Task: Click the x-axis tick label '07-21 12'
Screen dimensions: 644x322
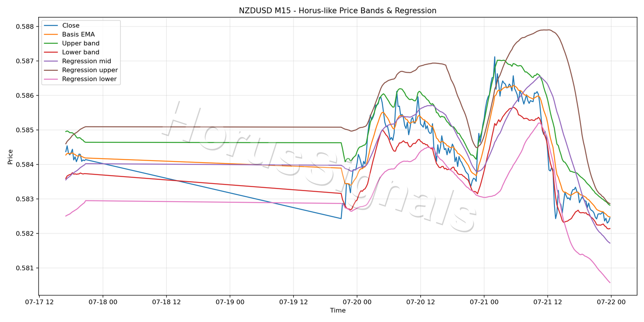Action: 547,302
